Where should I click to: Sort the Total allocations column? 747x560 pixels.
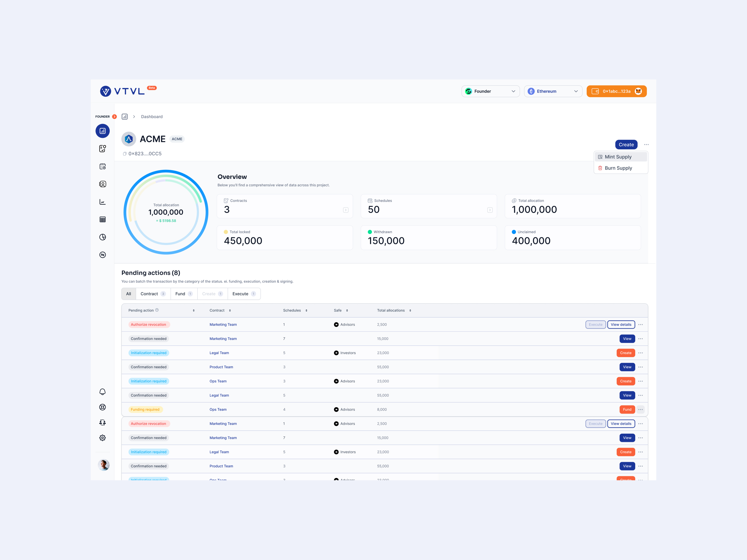(x=410, y=311)
